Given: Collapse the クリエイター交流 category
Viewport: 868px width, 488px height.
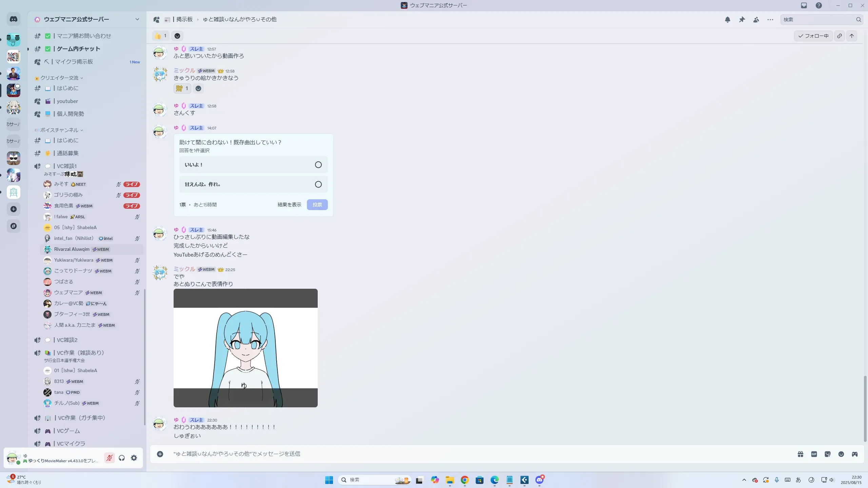Looking at the screenshot, I should tap(59, 78).
